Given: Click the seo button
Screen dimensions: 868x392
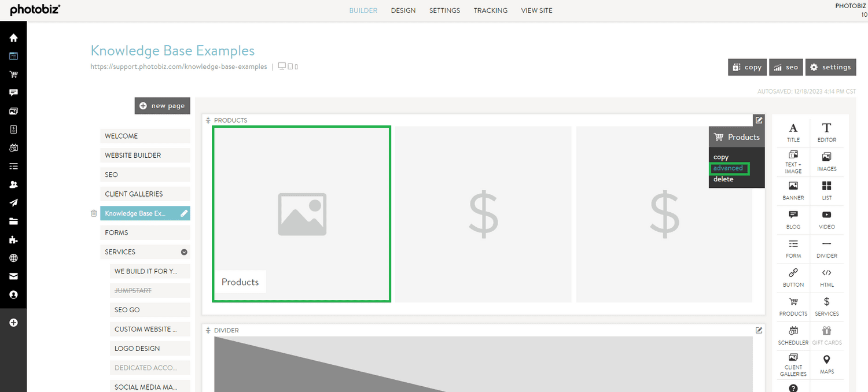Looking at the screenshot, I should [x=786, y=67].
